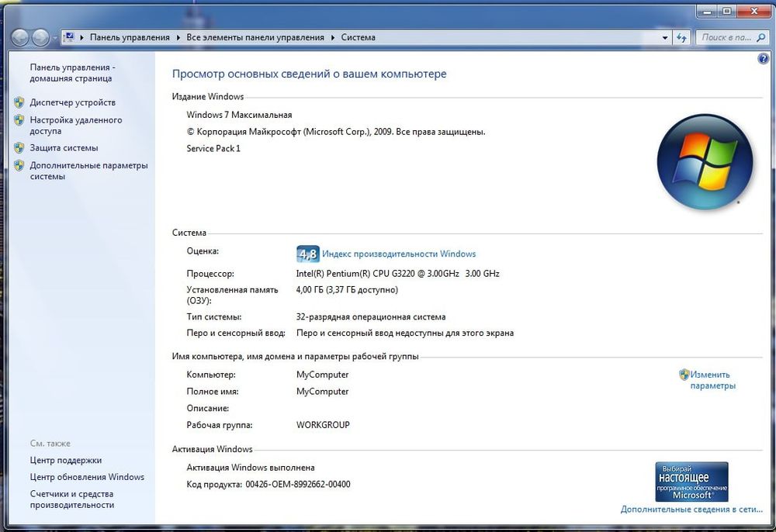Click the genuine Microsoft software badge

[691, 482]
